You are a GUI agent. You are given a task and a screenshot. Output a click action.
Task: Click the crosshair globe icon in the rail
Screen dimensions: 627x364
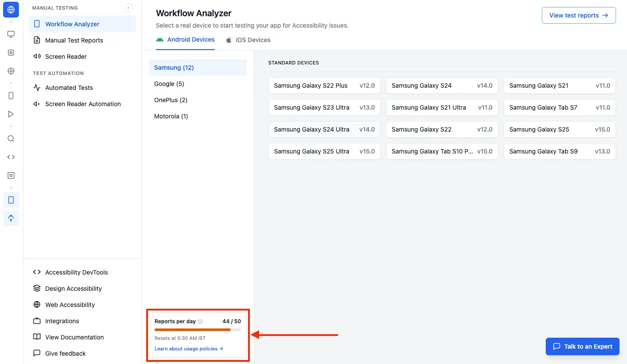[x=11, y=71]
